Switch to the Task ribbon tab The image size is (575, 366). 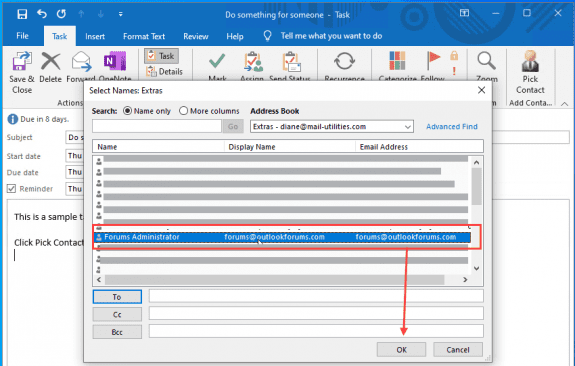(x=59, y=36)
